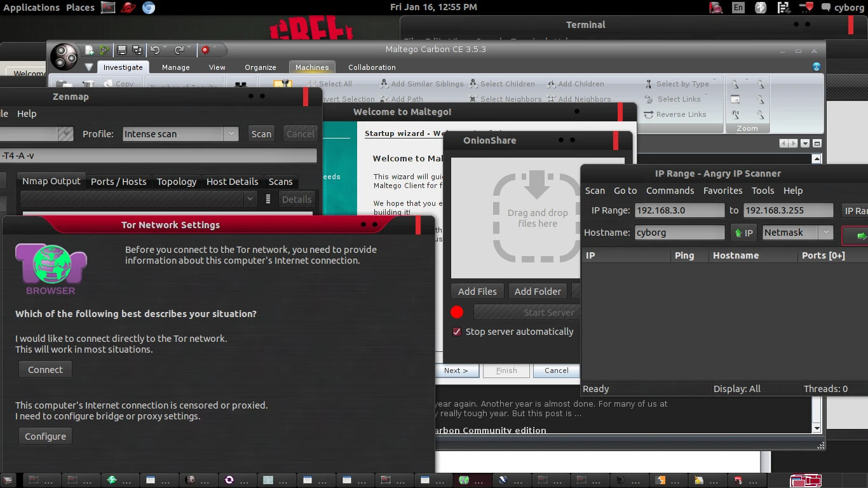Click the end IP address field
Viewport: 868px width, 488px height.
pyautogui.click(x=788, y=210)
